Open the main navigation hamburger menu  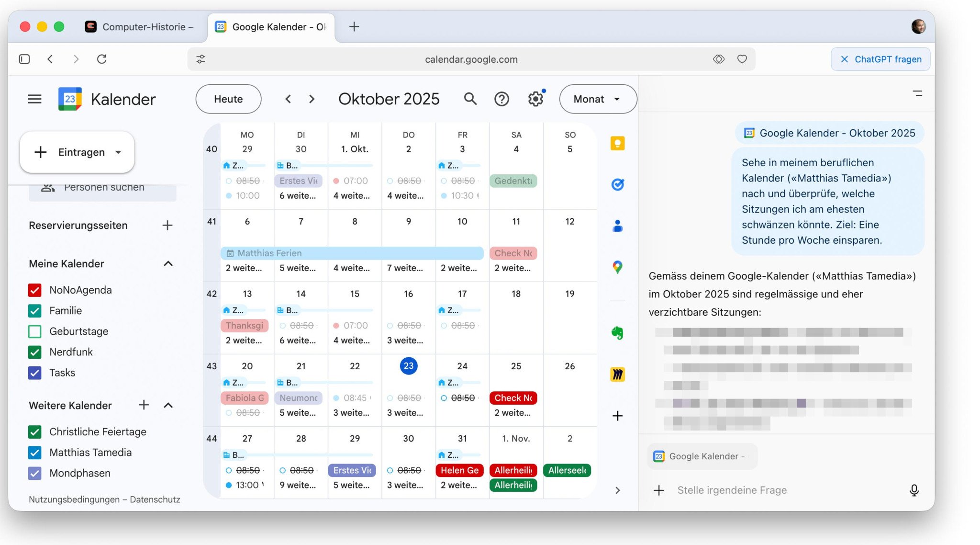34,99
